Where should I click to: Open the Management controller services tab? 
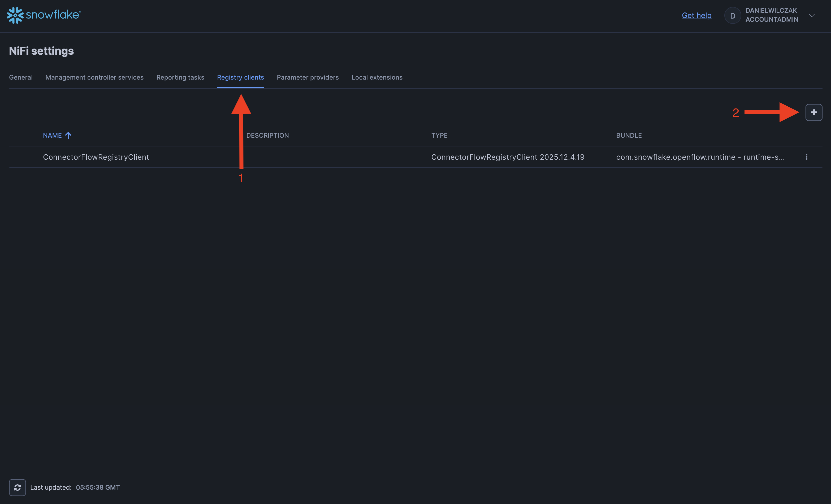point(94,77)
